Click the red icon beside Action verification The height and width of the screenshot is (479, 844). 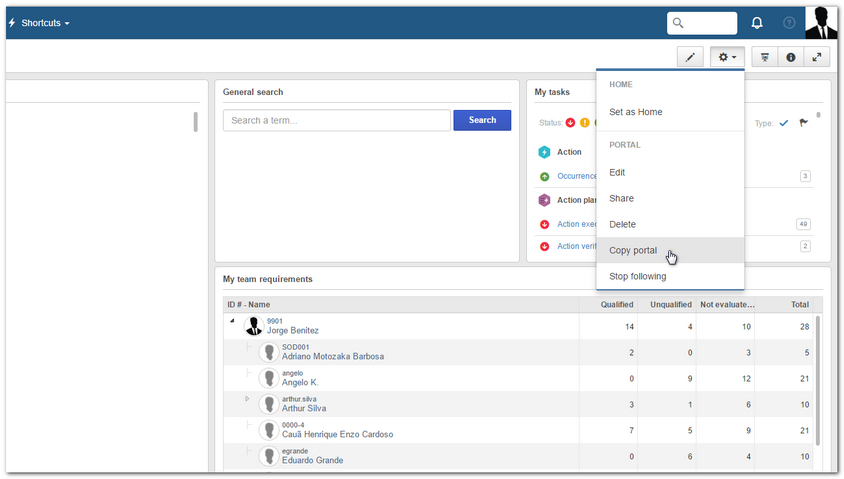(x=545, y=246)
